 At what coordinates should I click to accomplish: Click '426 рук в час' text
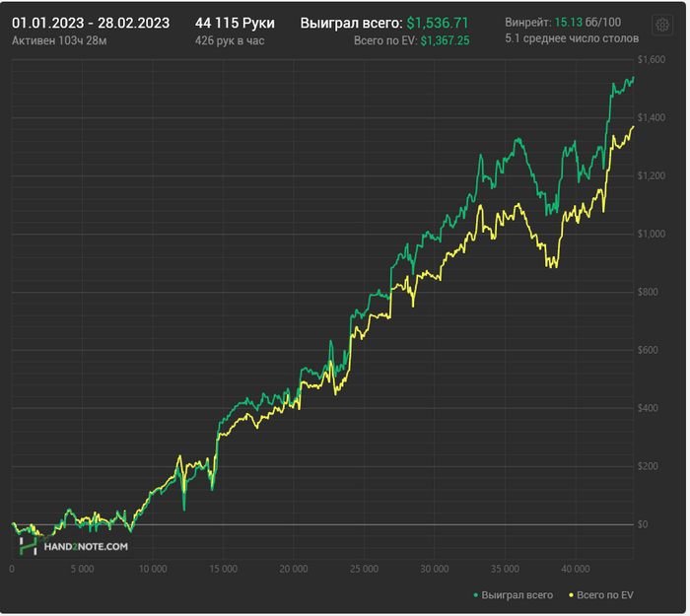tap(230, 41)
